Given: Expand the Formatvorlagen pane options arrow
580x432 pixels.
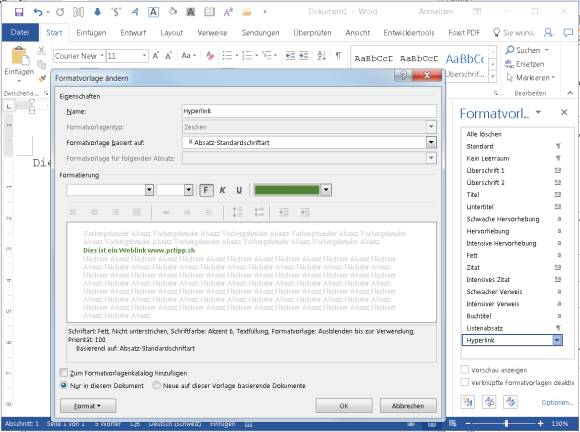Looking at the screenshot, I should point(538,112).
